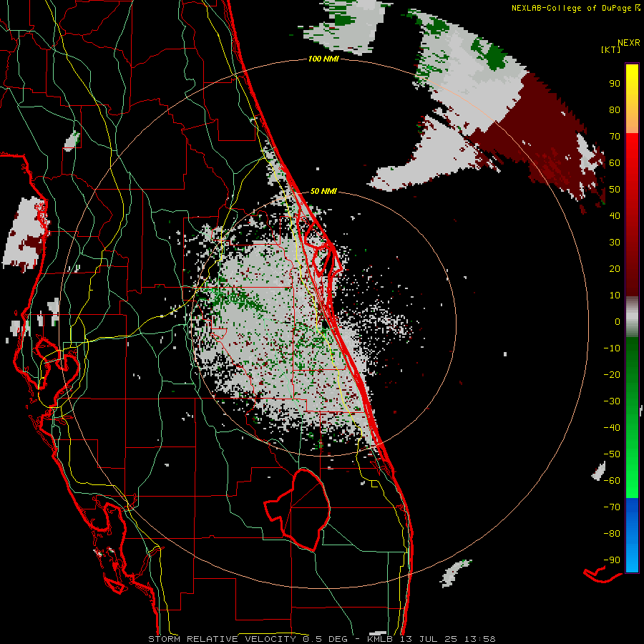Click the -90 value on velocity scale
This screenshot has width=644, height=644.
(612, 560)
